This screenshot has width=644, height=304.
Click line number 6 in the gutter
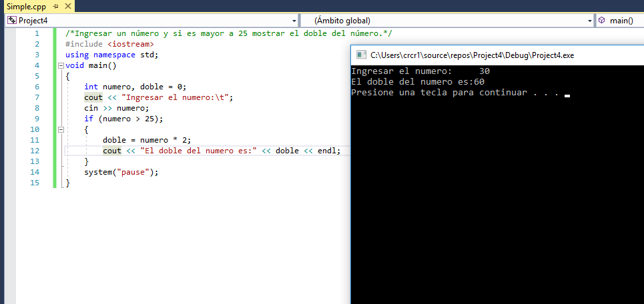(x=36, y=87)
